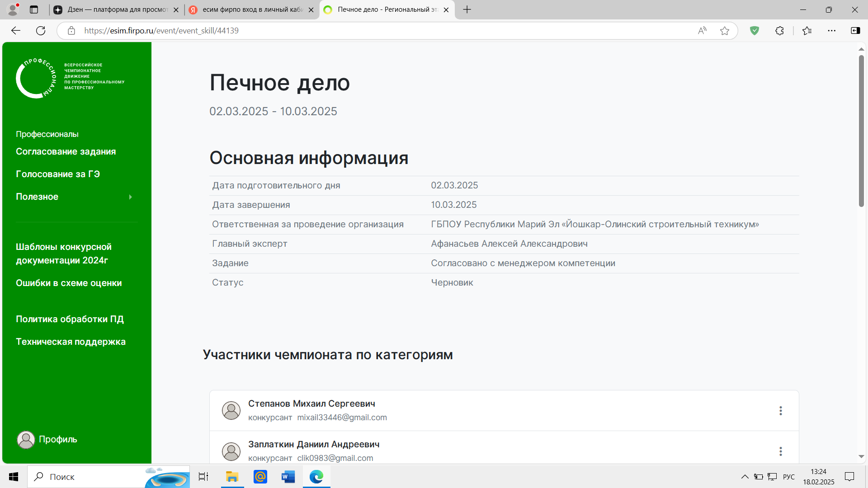Open the Mail.ru app on taskbar

[x=260, y=476]
